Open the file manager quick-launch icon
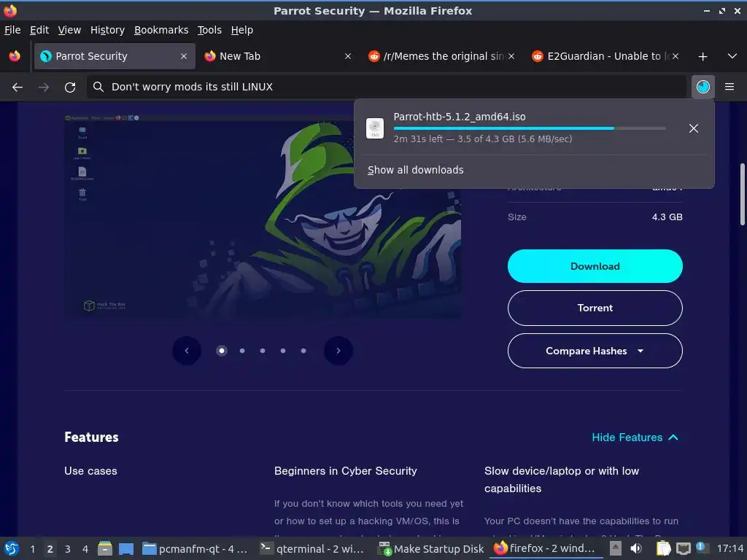 [x=105, y=549]
